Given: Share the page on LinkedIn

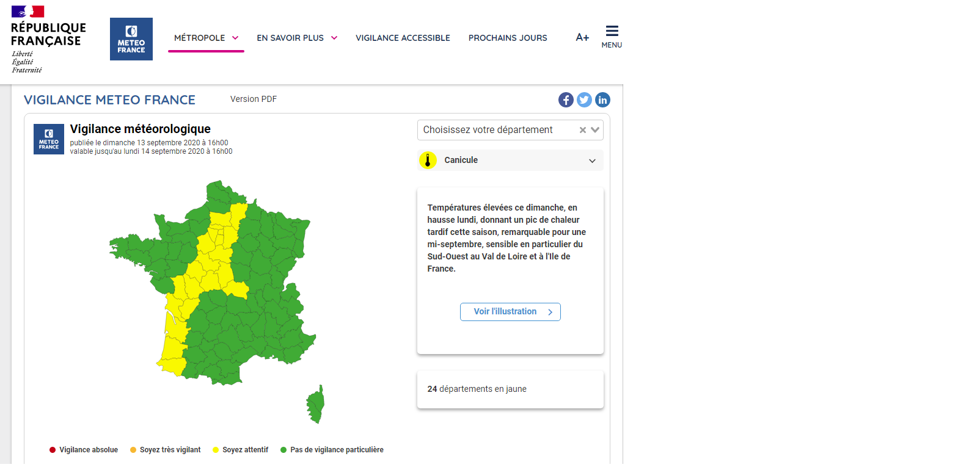Looking at the screenshot, I should pyautogui.click(x=602, y=100).
